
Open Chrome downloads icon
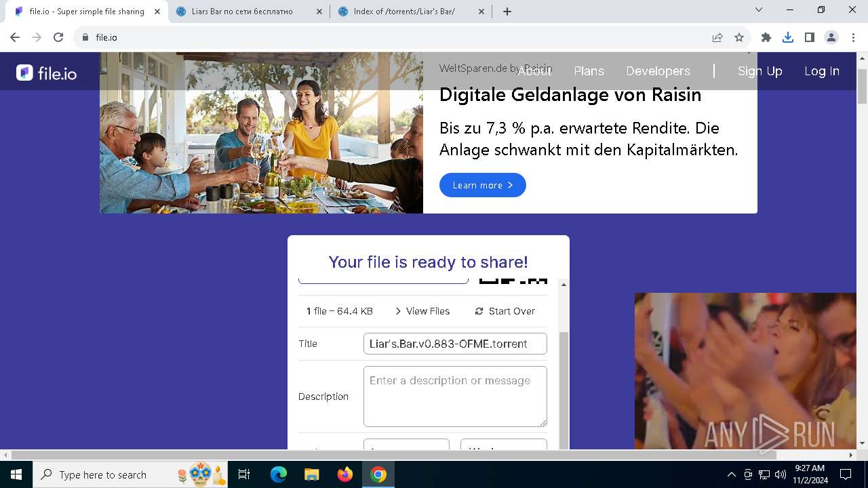click(x=788, y=37)
